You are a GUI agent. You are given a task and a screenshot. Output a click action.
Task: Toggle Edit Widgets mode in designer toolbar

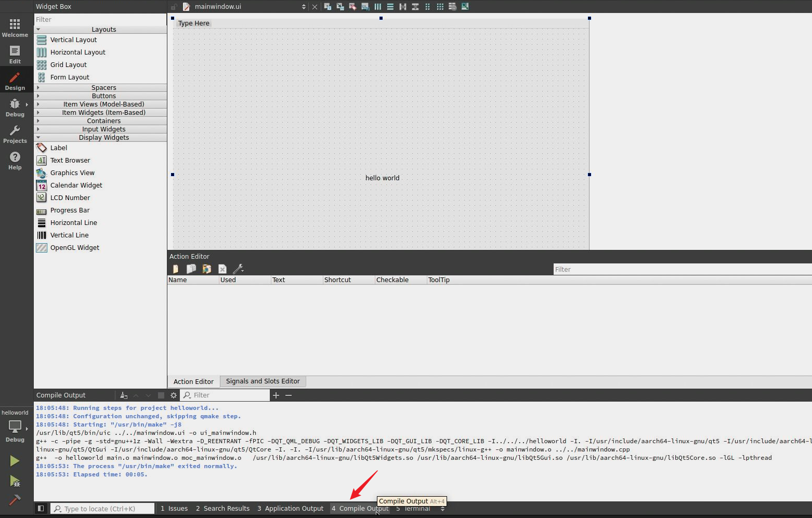328,7
